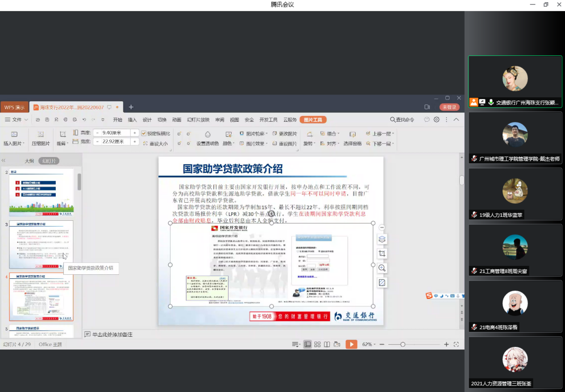
Task: Switch to slide sorter grid view
Action: pos(317,344)
